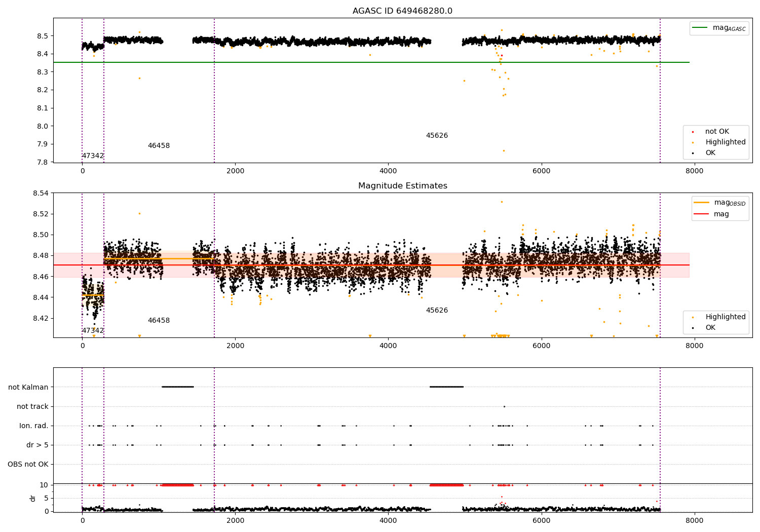Click the isolated not track data point
Screen dimensions: 760x532
504,406
